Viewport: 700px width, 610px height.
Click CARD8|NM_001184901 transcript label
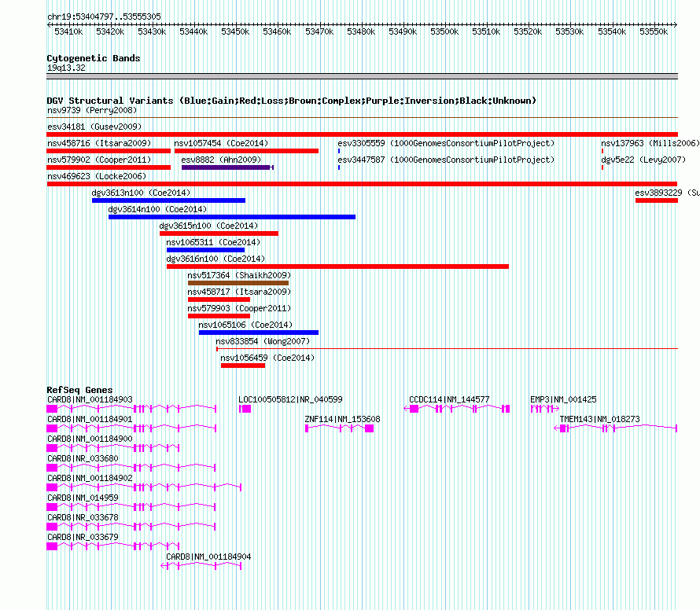(90, 419)
